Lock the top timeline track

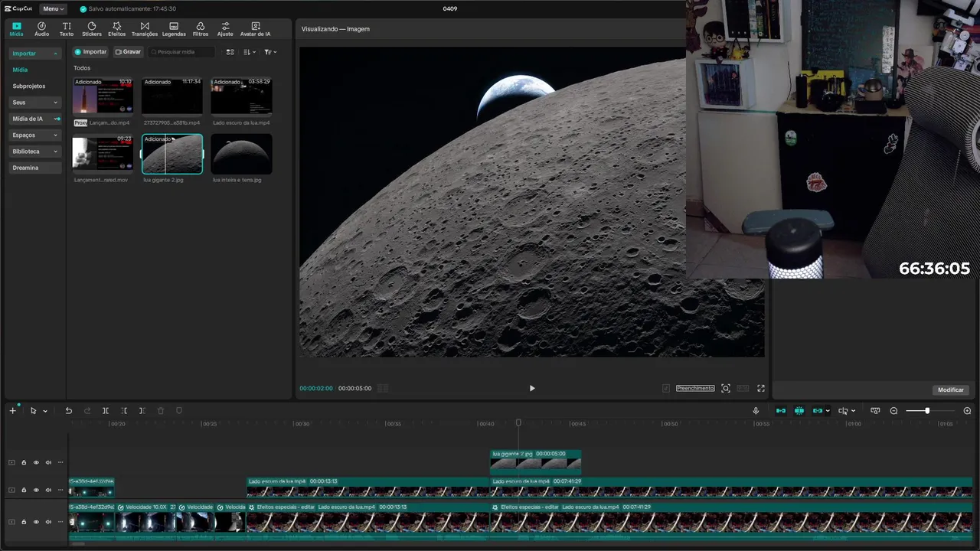pyautogui.click(x=24, y=462)
